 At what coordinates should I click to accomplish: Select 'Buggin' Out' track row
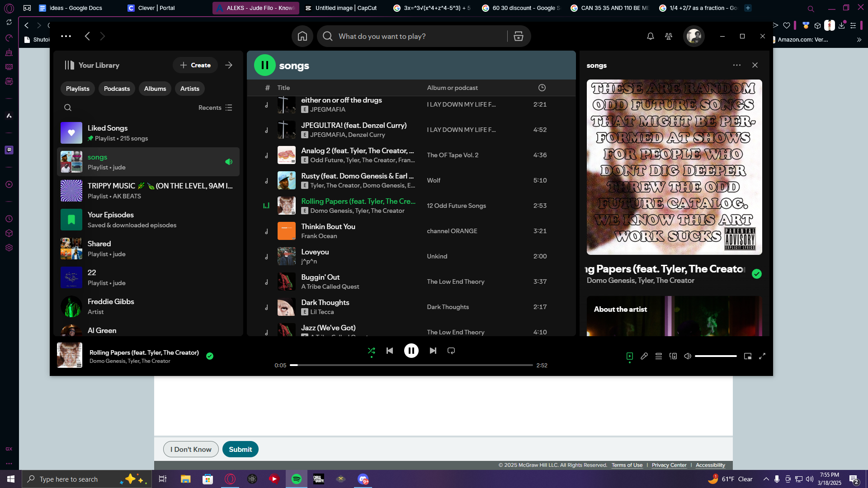tap(411, 282)
